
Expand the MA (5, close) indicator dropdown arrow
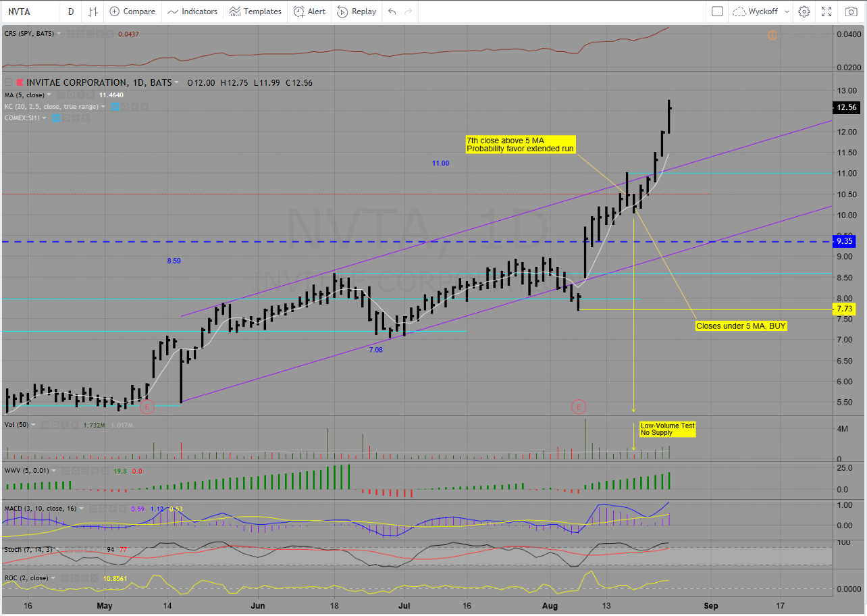(x=49, y=95)
